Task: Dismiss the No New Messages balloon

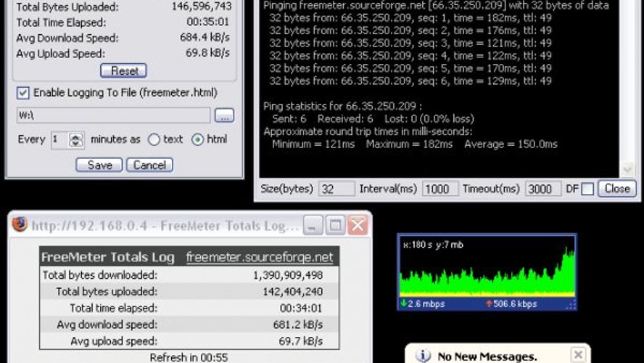Action: 578,354
